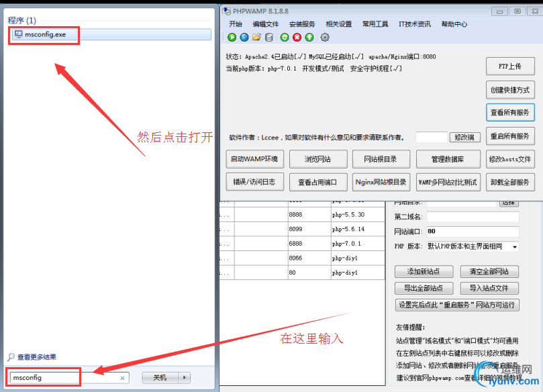543x392 pixels.
Task: Select php-diy1 in the 8066 row
Action: pyautogui.click(x=358, y=258)
